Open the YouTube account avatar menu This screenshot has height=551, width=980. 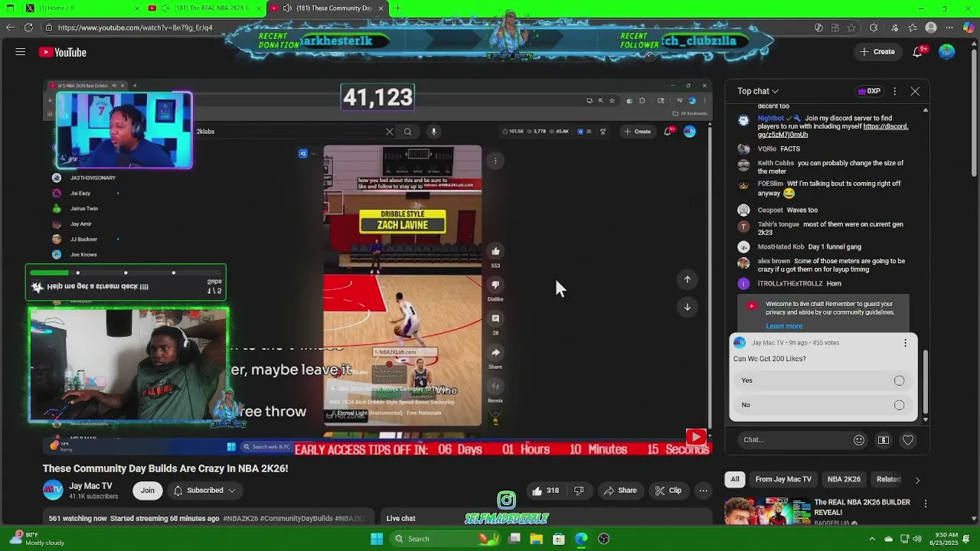point(947,52)
